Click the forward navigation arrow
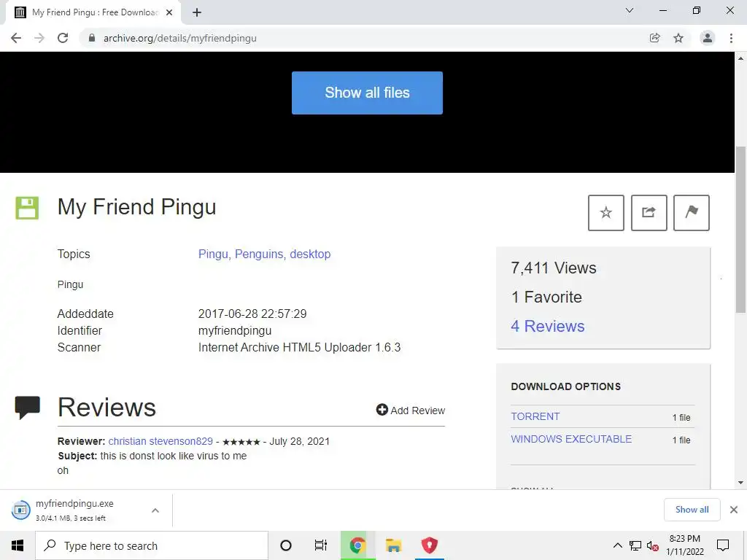The height and width of the screenshot is (560, 747). [39, 38]
